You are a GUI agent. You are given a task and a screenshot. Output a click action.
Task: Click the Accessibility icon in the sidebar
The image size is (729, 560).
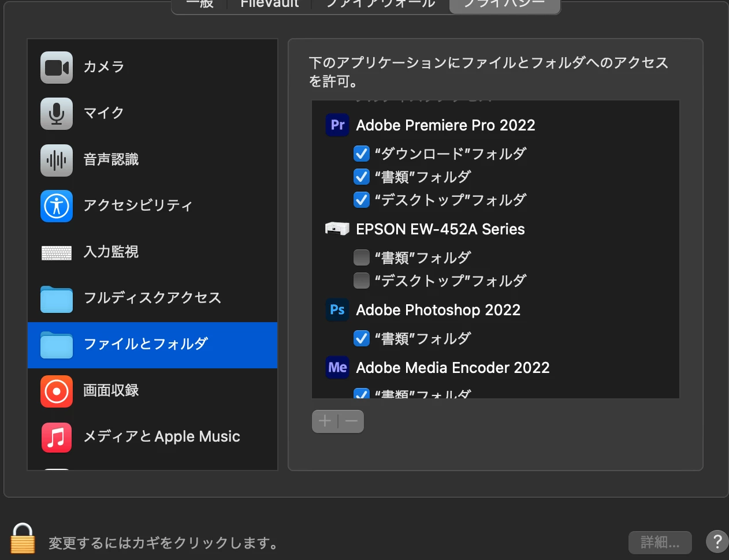point(57,206)
